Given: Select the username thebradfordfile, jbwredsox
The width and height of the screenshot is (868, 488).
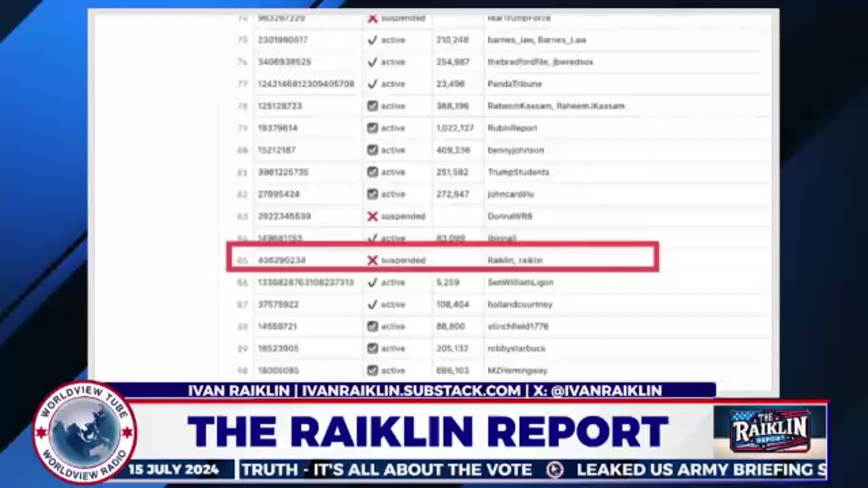Looking at the screenshot, I should click(x=540, y=62).
